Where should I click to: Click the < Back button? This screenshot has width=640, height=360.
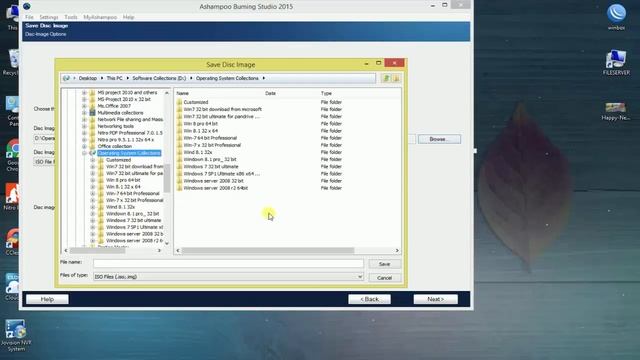(369, 299)
